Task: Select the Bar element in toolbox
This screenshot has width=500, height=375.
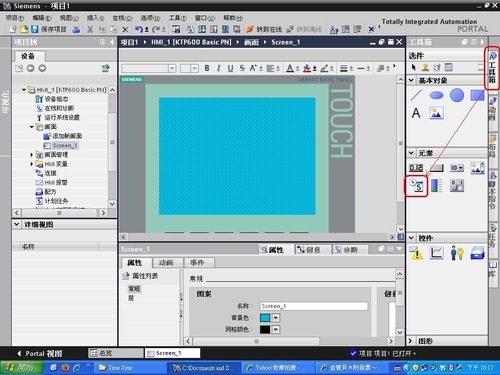Action: pyautogui.click(x=437, y=186)
